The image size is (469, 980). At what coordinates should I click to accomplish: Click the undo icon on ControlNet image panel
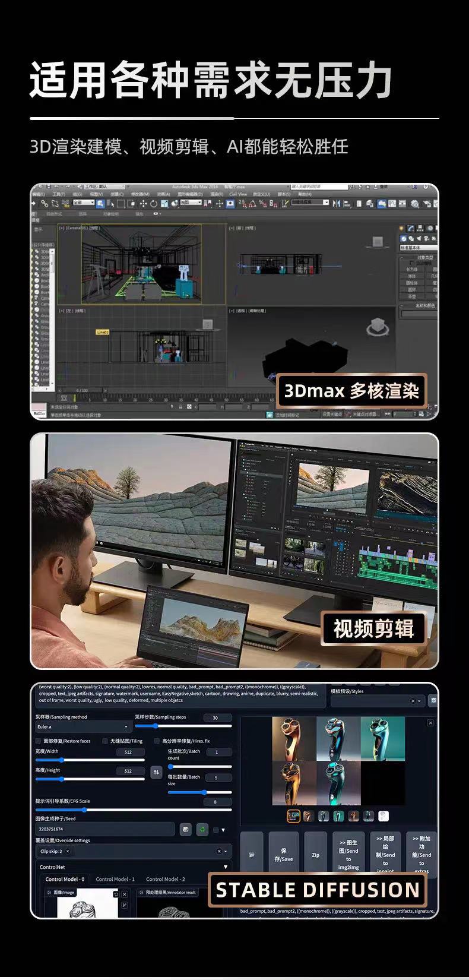pos(116,894)
